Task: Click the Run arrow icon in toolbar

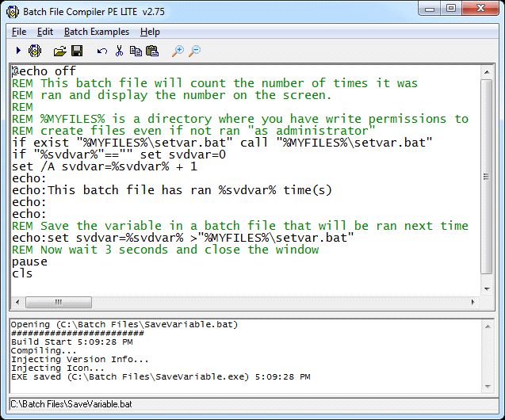Action: [x=17, y=51]
